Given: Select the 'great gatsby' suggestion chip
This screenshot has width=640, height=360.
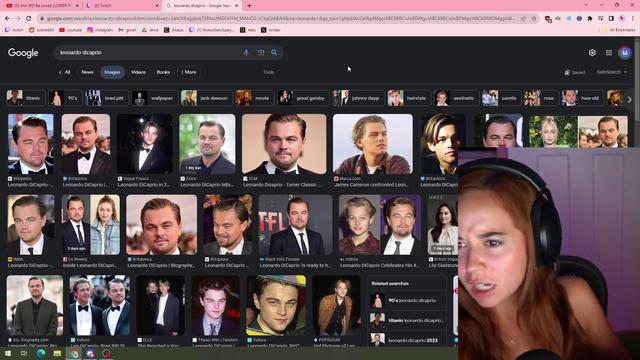Looking at the screenshot, I should (303, 98).
